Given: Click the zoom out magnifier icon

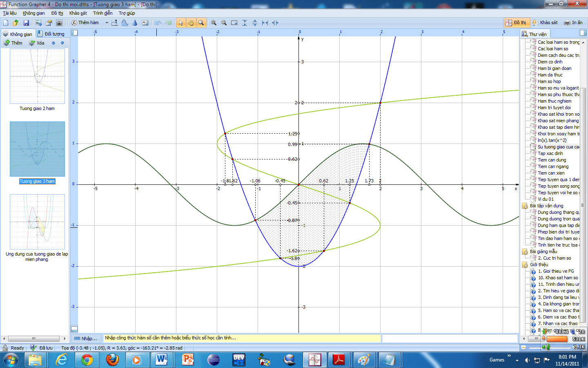Looking at the screenshot, I should 224,23.
